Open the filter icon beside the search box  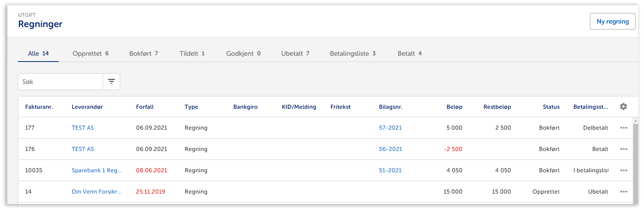[x=111, y=82]
